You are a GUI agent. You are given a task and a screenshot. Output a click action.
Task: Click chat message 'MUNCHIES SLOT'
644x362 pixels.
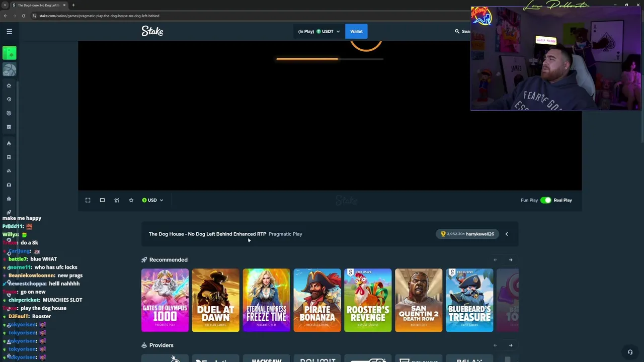62,300
